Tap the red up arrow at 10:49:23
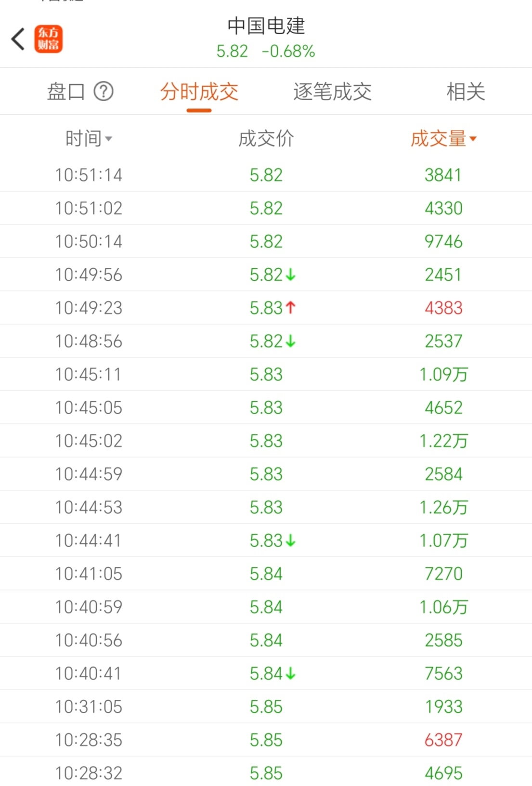 click(x=290, y=307)
